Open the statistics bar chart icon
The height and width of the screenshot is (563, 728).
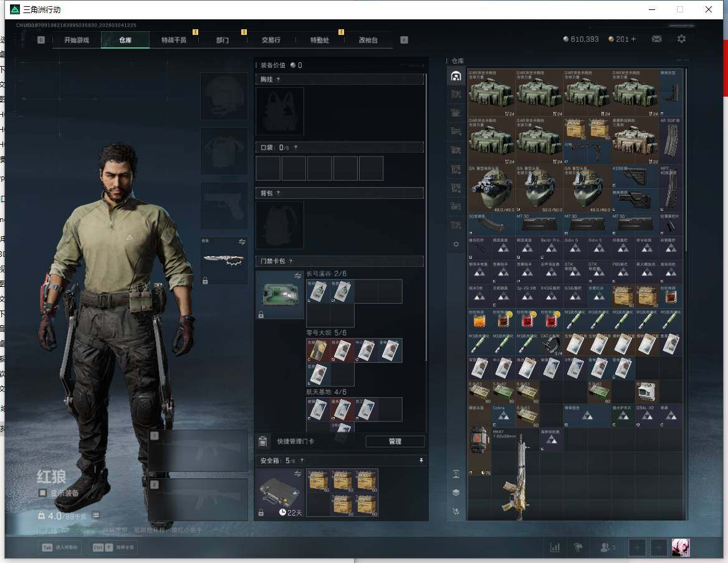tap(555, 547)
